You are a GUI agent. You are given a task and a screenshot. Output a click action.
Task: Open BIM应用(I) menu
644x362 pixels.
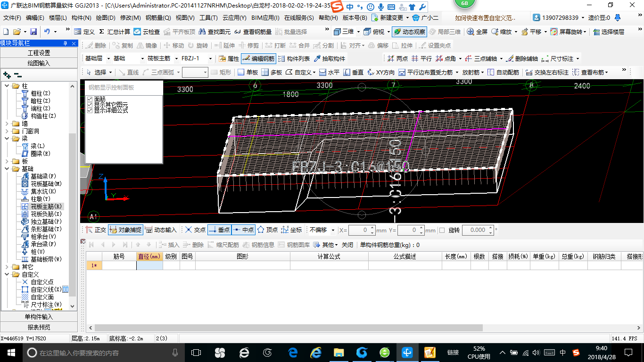click(x=265, y=18)
